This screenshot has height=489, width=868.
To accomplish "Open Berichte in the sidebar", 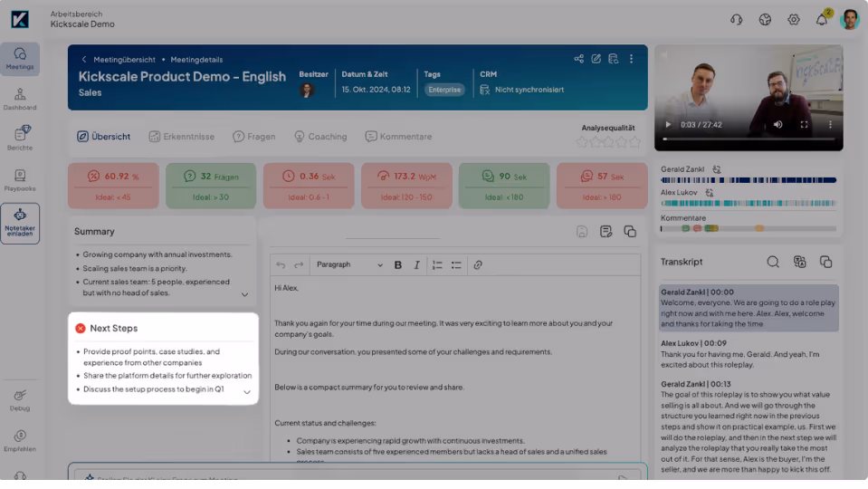I will [x=20, y=139].
